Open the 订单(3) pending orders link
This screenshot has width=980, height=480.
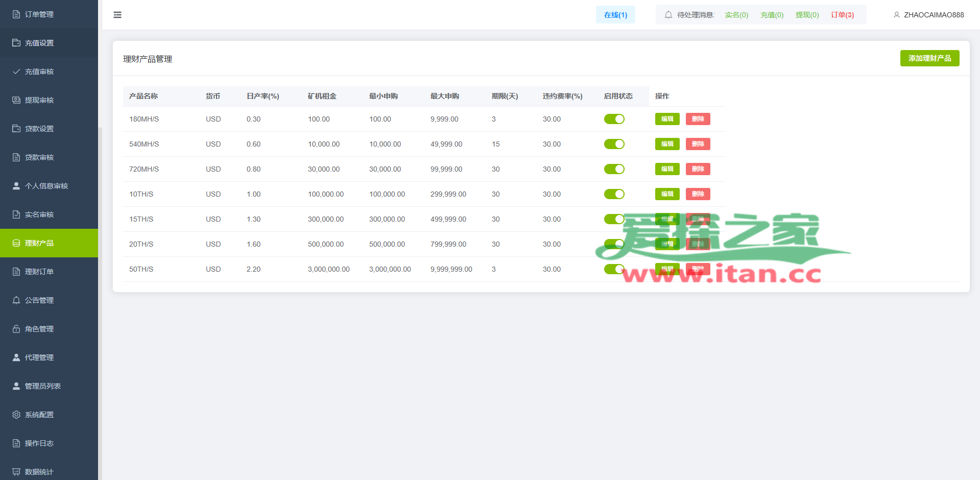(842, 15)
